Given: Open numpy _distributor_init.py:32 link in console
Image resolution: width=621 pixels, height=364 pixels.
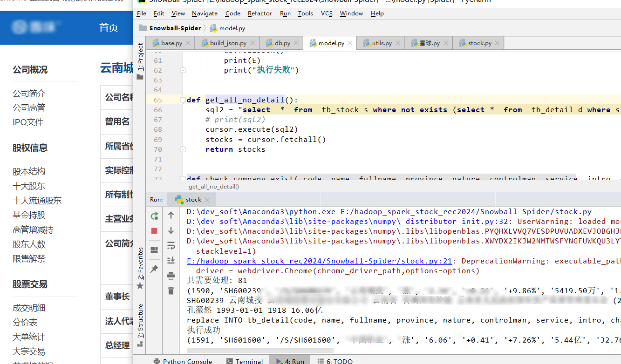Looking at the screenshot, I should click(x=347, y=222).
